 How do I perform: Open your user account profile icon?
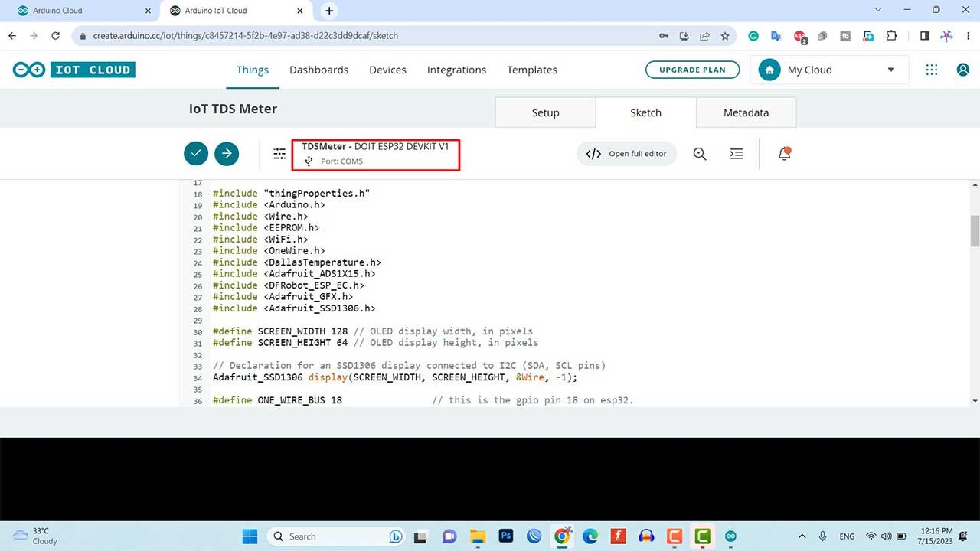point(963,70)
